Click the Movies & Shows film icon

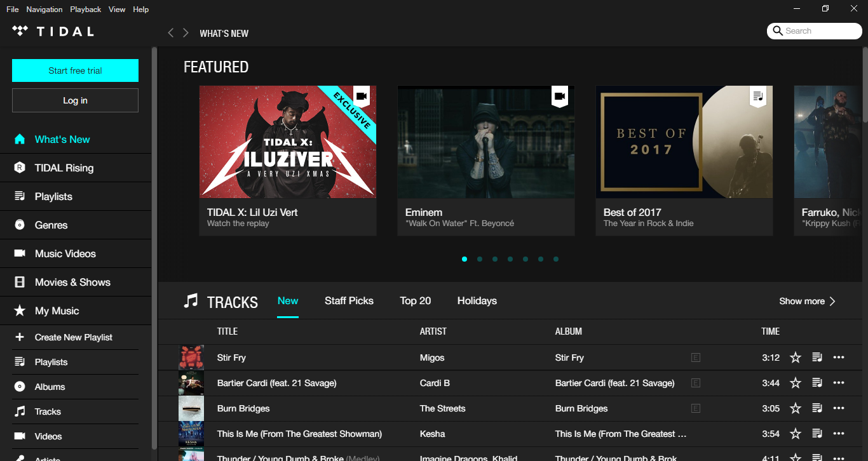click(20, 282)
